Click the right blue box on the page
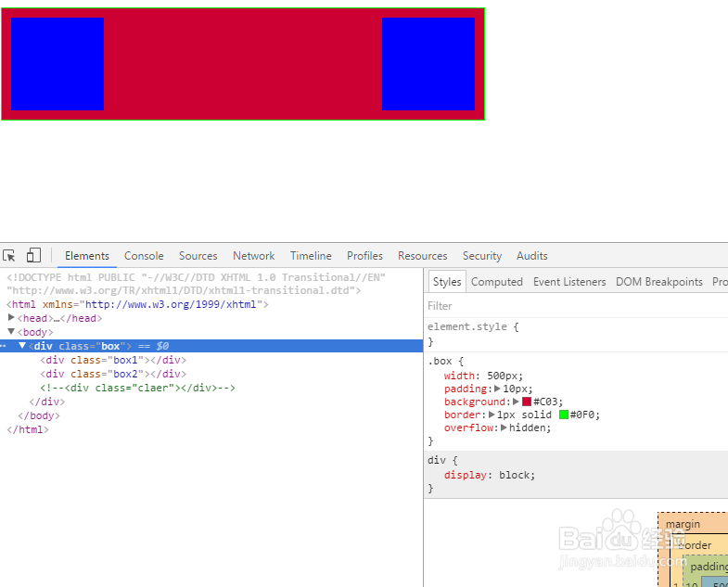 [x=428, y=64]
